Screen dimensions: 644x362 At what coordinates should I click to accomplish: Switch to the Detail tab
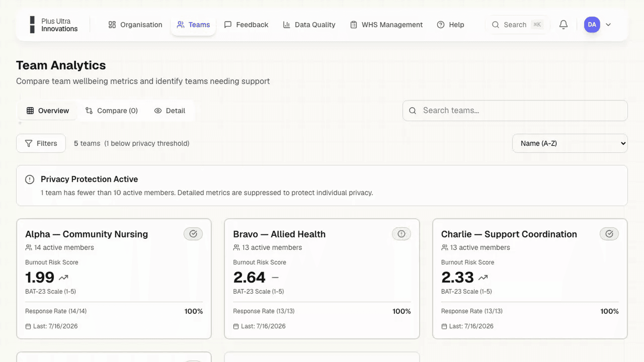point(170,111)
